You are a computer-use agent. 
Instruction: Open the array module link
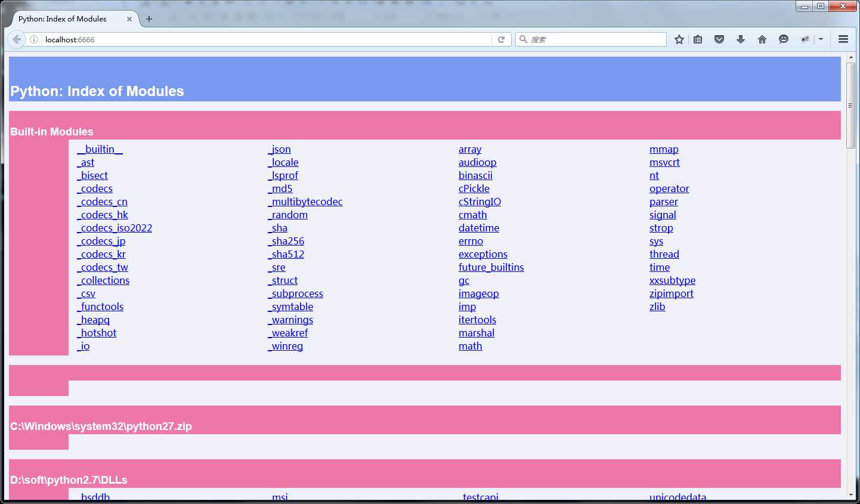point(470,149)
